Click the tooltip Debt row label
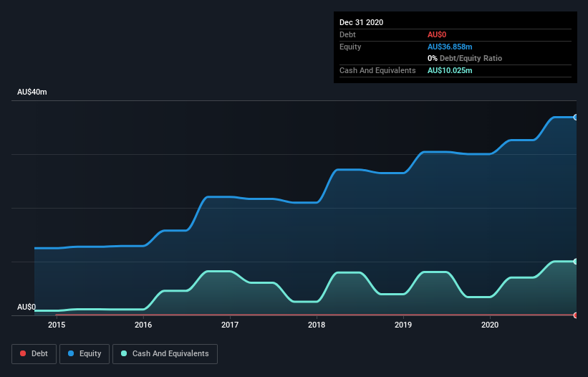The width and height of the screenshot is (588, 377). click(347, 34)
